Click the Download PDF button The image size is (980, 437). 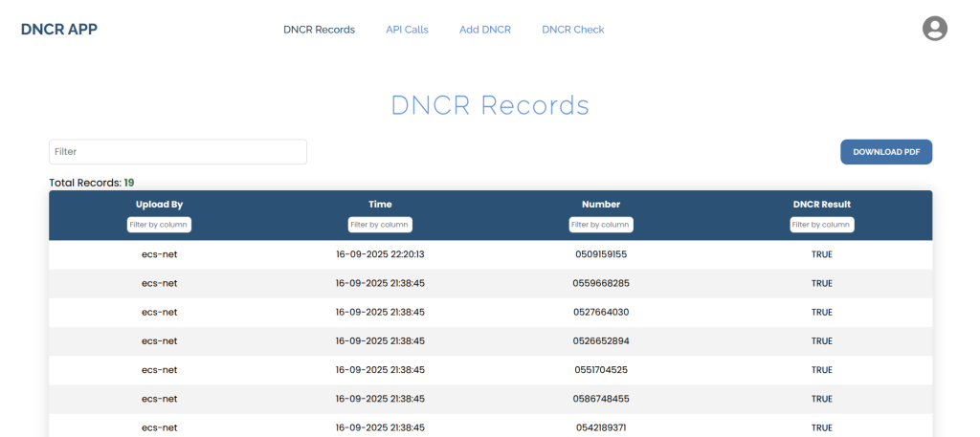click(885, 152)
